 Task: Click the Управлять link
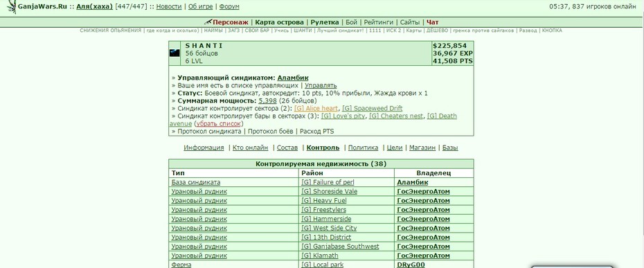[321, 85]
